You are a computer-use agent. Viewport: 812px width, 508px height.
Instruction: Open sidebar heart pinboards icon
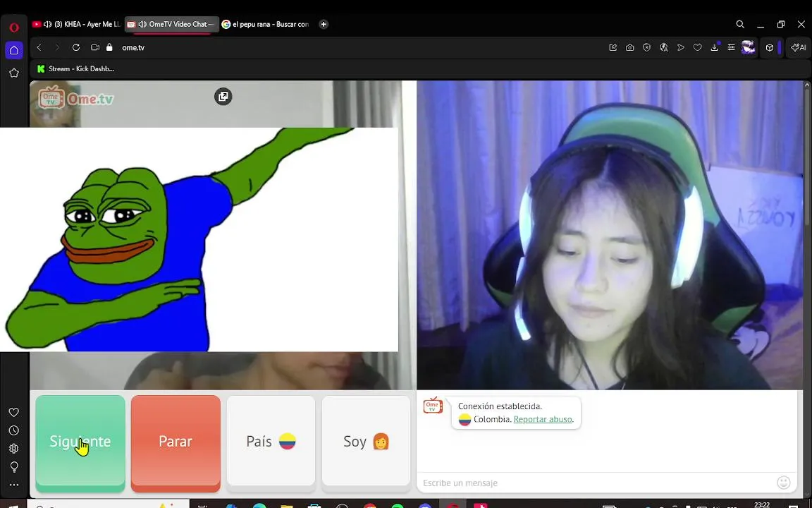(x=14, y=412)
